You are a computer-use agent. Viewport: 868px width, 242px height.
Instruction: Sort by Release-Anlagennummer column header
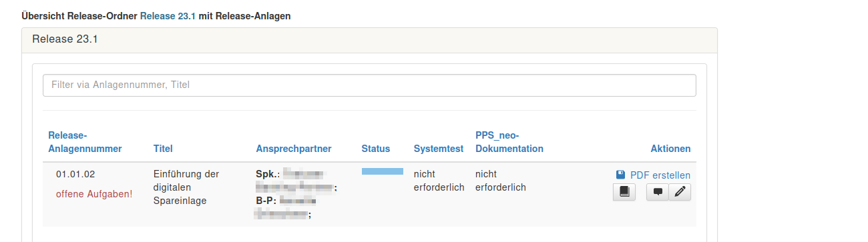85,142
